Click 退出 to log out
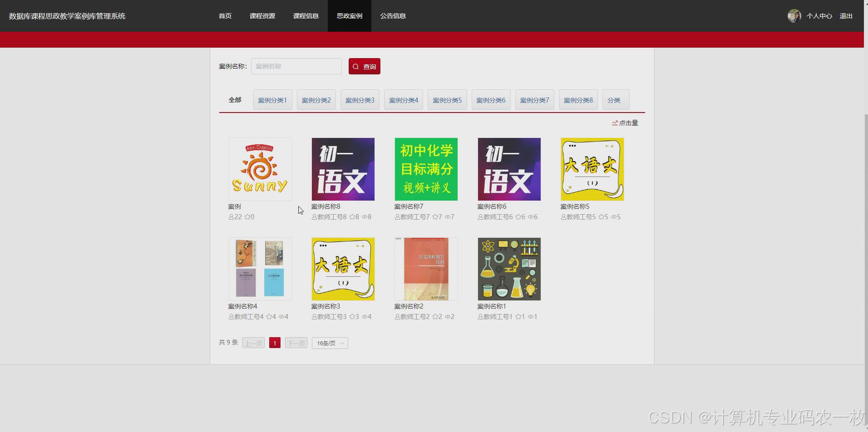 click(x=846, y=15)
